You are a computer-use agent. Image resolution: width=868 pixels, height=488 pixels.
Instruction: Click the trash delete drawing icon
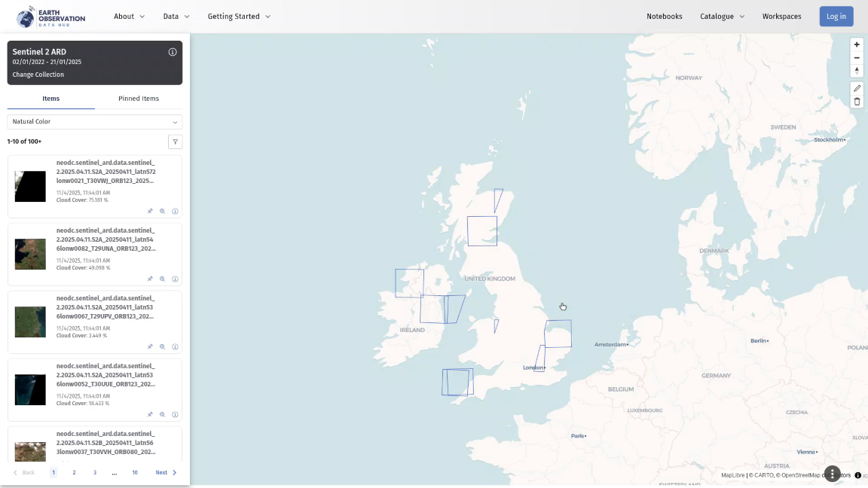coord(857,102)
